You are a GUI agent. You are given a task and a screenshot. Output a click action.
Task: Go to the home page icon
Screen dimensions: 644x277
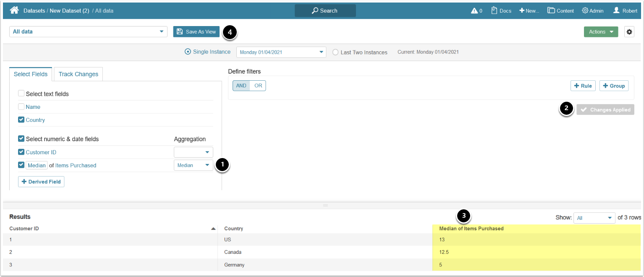[x=14, y=10]
